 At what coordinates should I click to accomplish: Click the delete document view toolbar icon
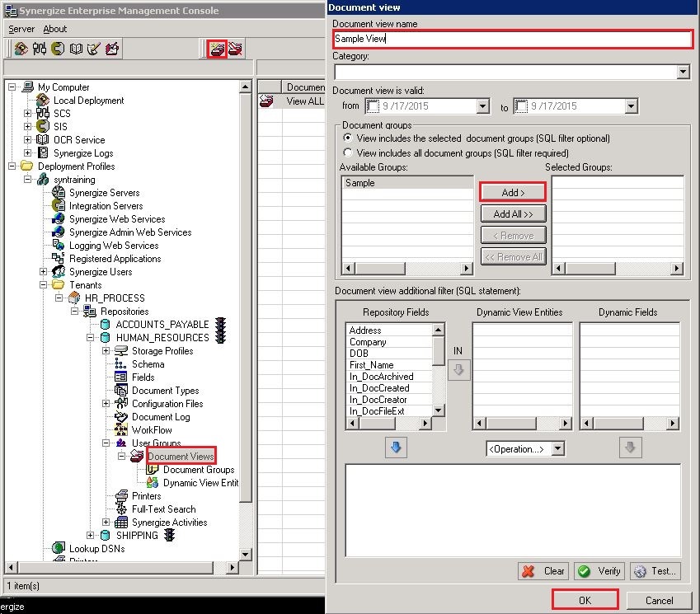click(235, 49)
